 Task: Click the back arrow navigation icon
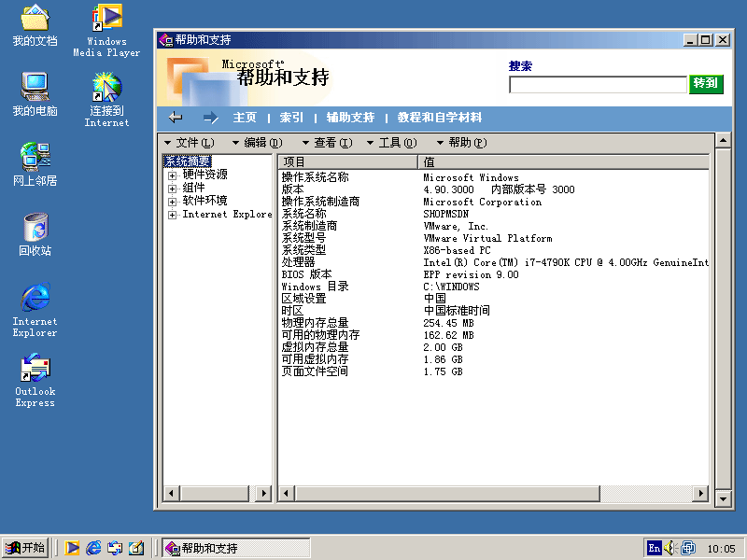176,118
